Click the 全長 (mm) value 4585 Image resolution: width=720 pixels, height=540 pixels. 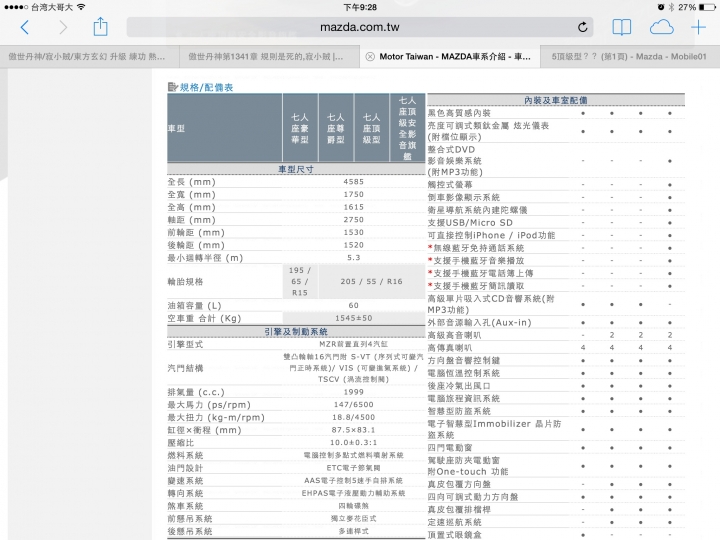354,182
